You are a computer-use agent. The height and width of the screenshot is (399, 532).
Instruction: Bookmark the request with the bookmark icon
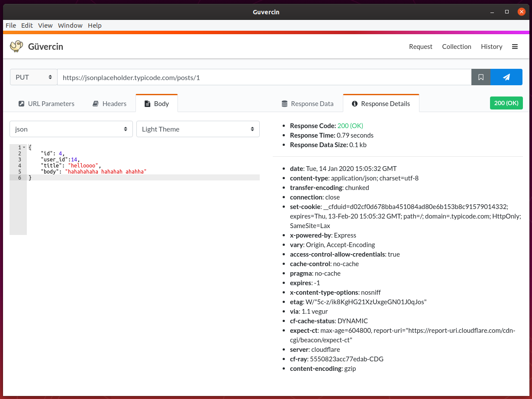(481, 77)
